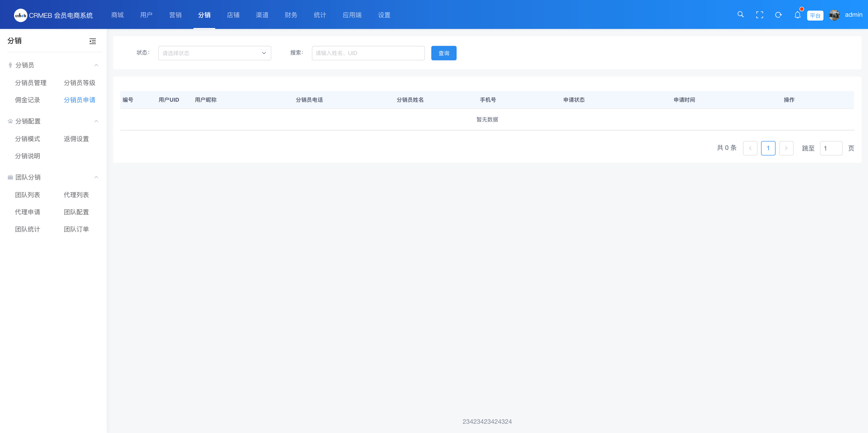868x433 pixels.
Task: Open the 店铺 top menu
Action: 233,15
